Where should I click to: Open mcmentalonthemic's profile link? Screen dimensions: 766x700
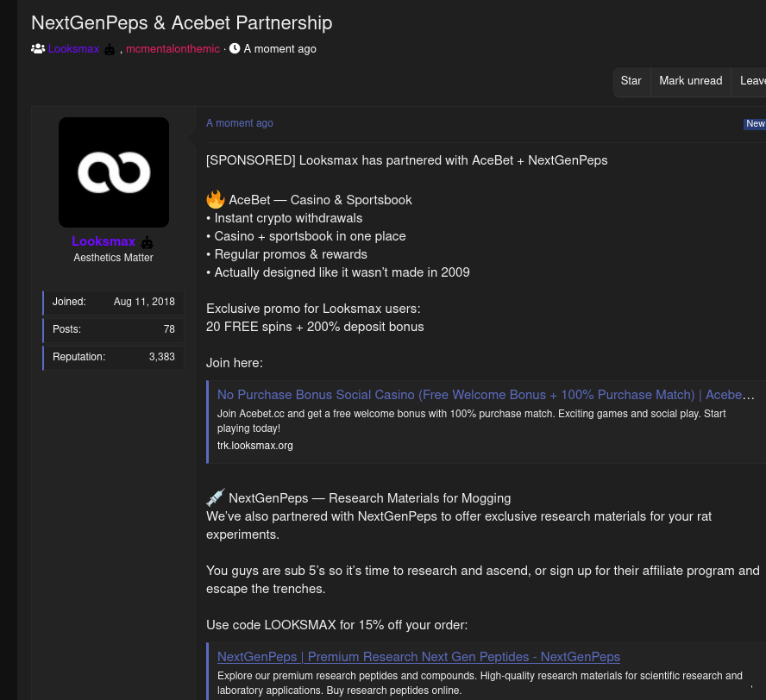click(173, 49)
